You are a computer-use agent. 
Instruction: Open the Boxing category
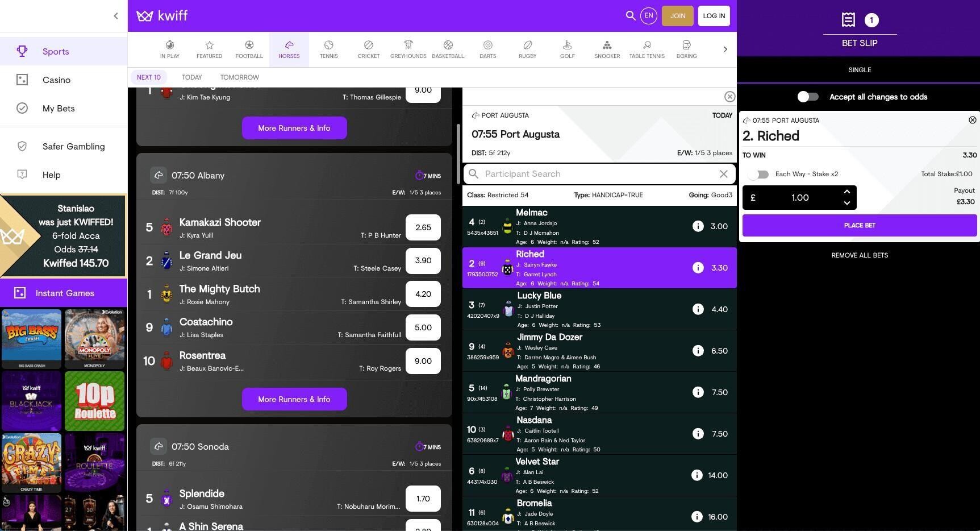click(687, 49)
